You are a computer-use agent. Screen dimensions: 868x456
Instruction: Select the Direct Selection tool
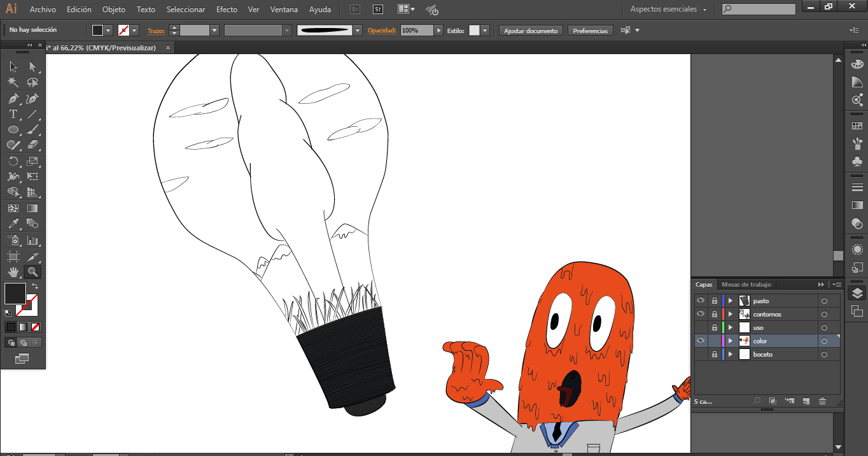click(x=32, y=66)
